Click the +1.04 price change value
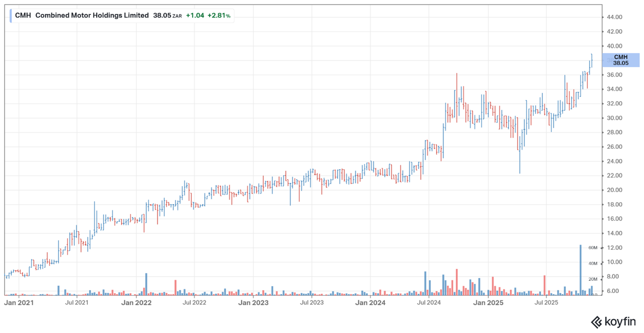The width and height of the screenshot is (644, 333). 195,15
